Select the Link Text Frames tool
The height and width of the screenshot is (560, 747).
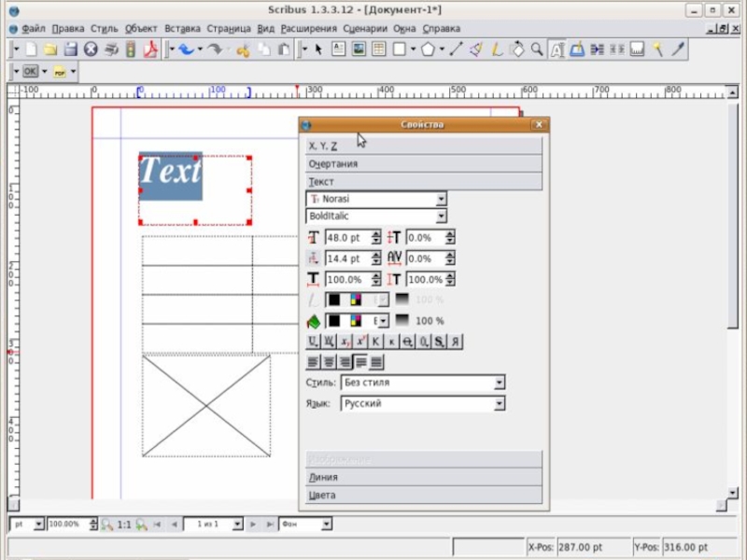point(597,49)
